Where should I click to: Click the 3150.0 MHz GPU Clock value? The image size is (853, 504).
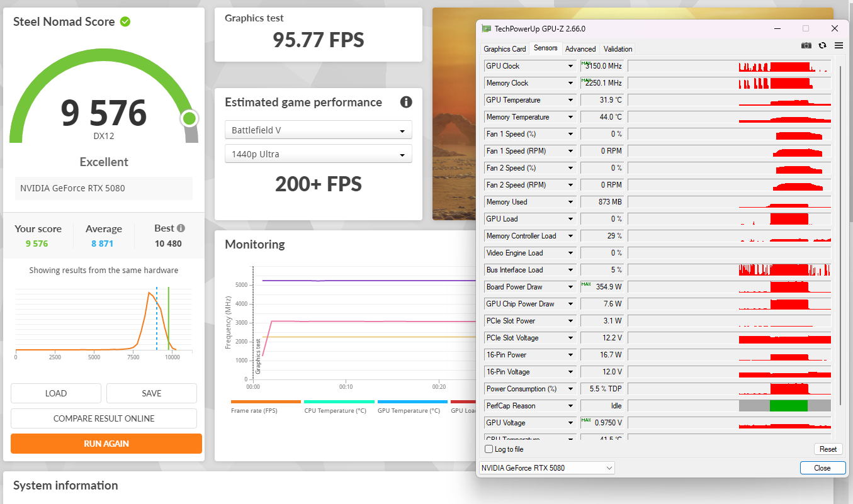[602, 66]
